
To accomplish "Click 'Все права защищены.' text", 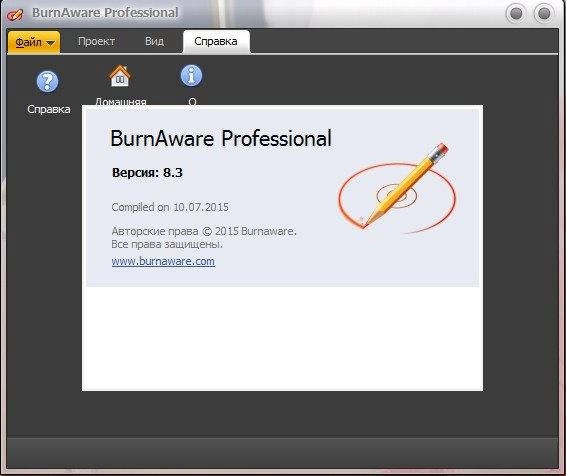I will [167, 244].
